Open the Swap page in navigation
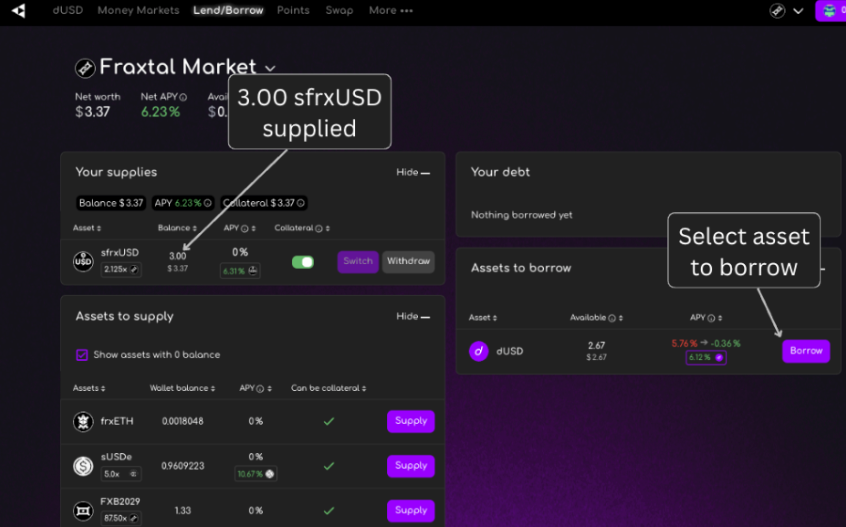Screen dimensions: 846x527 (339, 10)
